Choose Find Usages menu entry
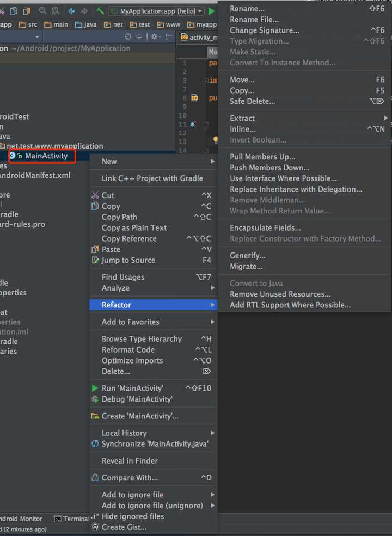 tap(153, 277)
